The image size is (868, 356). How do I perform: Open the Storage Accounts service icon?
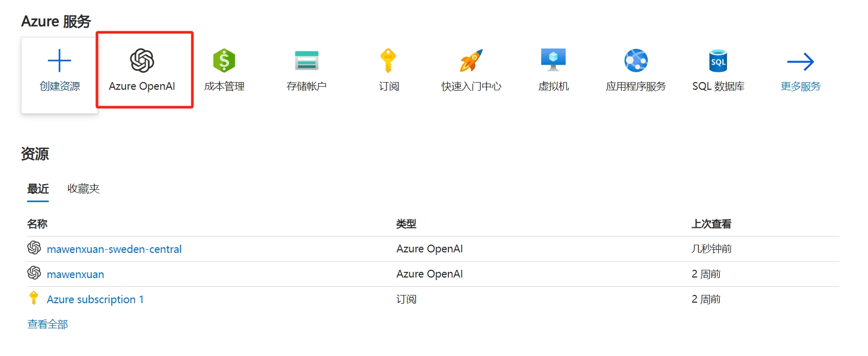306,61
